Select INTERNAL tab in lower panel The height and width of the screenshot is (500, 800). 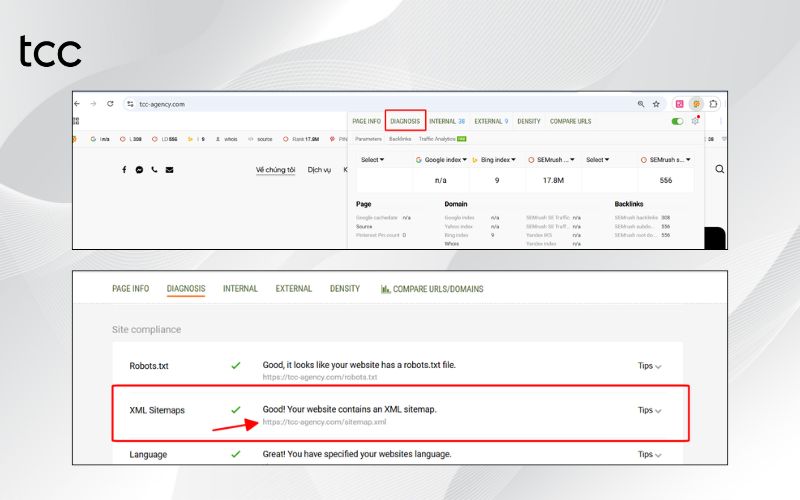tap(240, 289)
